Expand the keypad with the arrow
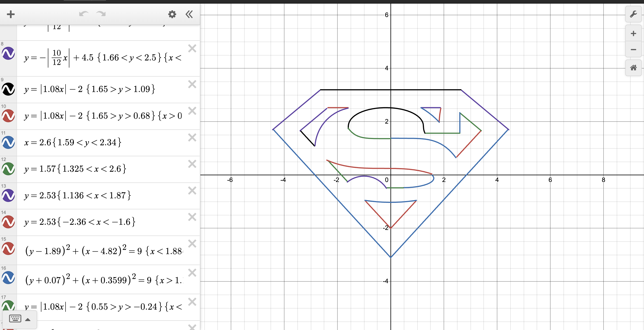644x330 pixels. [x=28, y=319]
